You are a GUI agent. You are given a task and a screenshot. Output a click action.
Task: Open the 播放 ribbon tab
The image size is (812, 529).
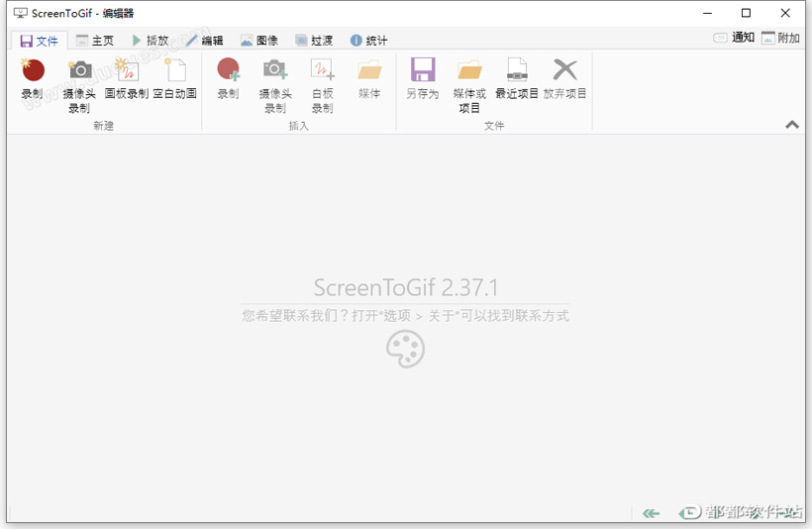[151, 41]
